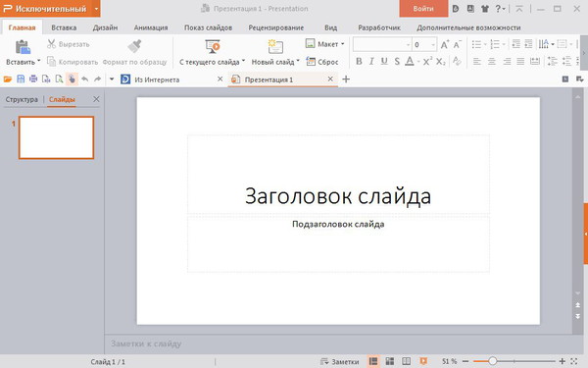Open the font size dropdown arrow
Viewport: 588px width, 368px height.
pos(433,45)
